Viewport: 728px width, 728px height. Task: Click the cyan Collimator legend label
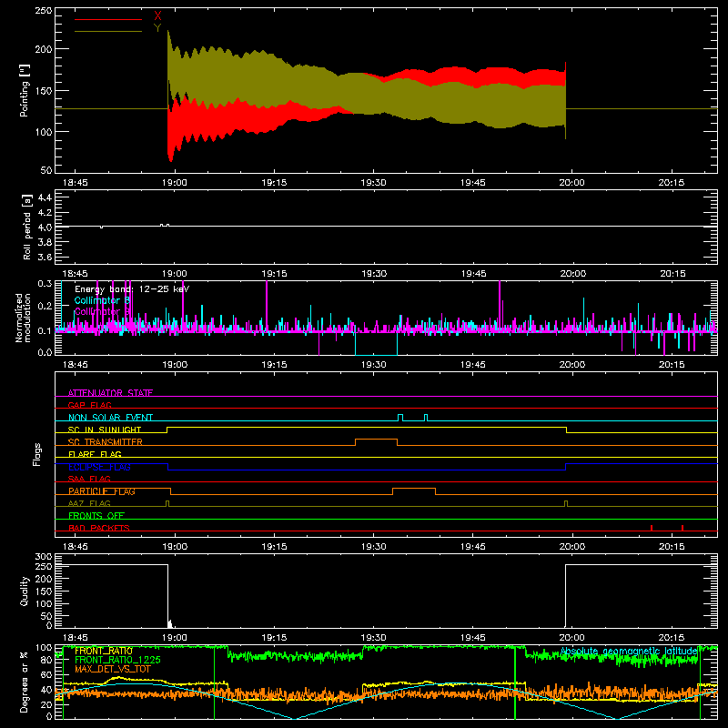click(x=103, y=300)
